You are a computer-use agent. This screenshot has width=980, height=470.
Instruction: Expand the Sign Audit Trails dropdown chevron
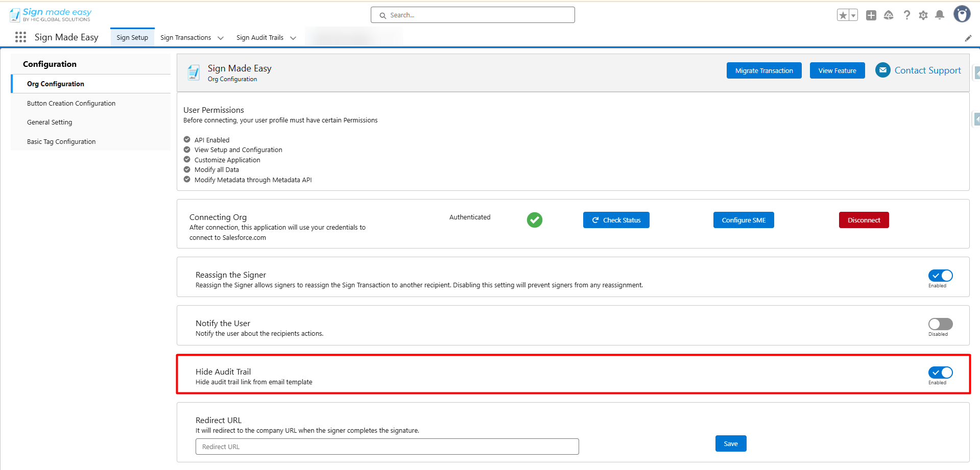[x=293, y=38]
